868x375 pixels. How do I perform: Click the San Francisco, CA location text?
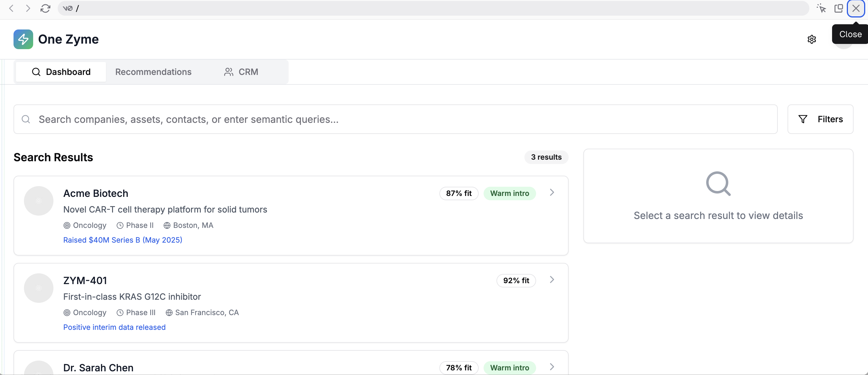click(x=207, y=313)
